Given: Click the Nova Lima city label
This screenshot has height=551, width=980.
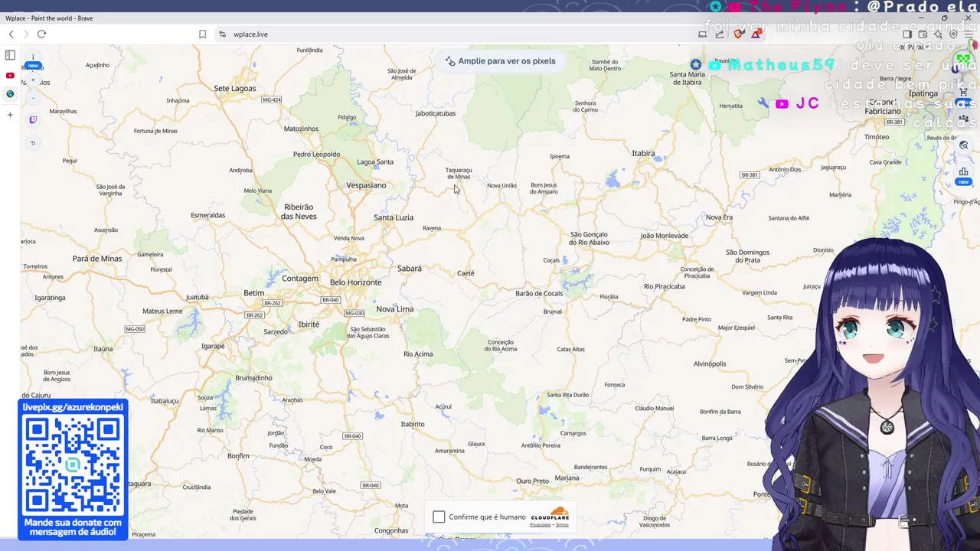Looking at the screenshot, I should [395, 309].
